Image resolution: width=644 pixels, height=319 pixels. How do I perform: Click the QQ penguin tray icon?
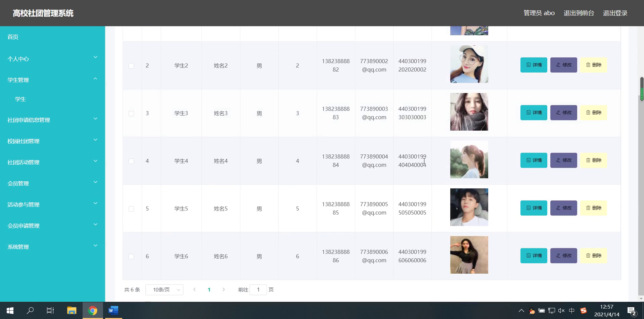pyautogui.click(x=532, y=311)
